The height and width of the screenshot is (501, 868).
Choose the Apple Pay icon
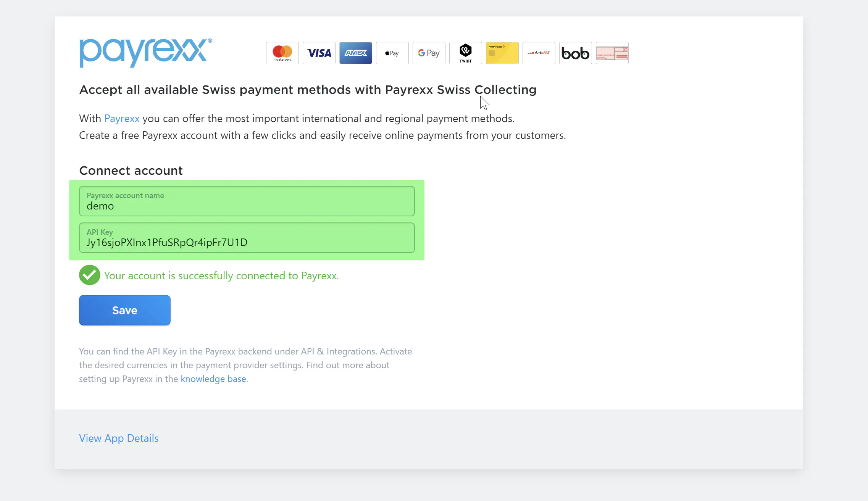click(392, 53)
